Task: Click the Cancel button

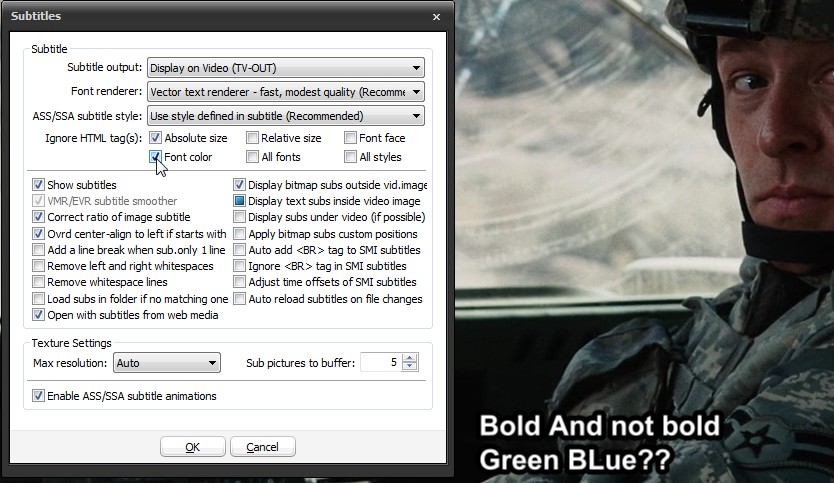Action: click(x=262, y=447)
